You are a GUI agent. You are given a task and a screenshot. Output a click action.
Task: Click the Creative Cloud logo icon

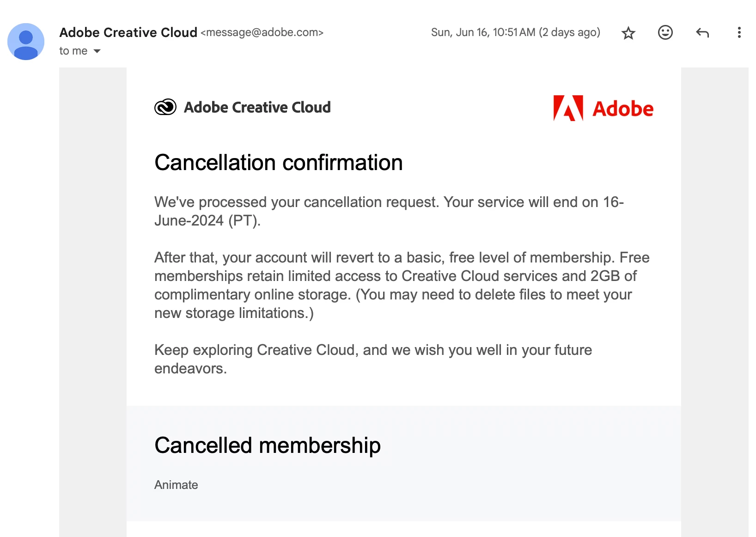click(x=165, y=107)
